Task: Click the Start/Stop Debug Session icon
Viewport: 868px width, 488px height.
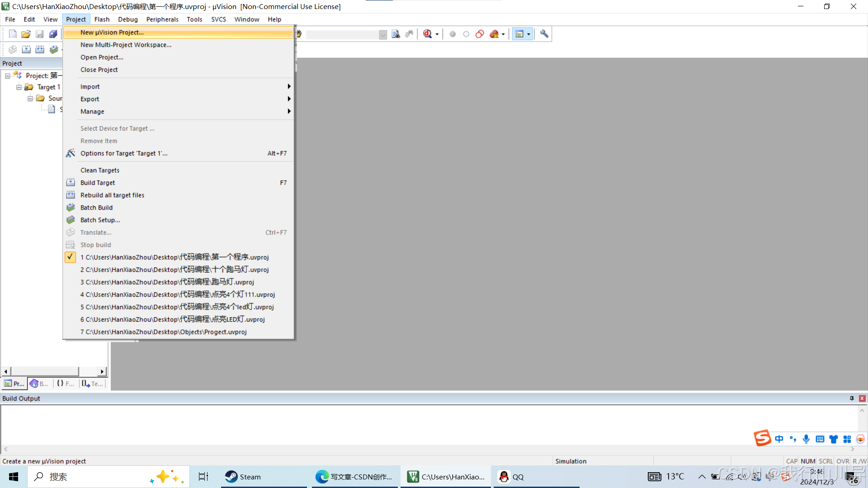Action: [x=428, y=34]
